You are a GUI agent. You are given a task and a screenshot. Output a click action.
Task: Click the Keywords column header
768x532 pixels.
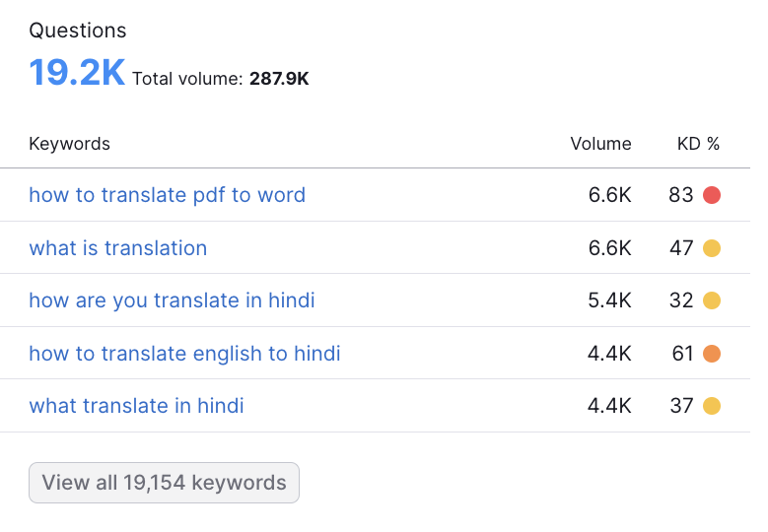tap(69, 144)
